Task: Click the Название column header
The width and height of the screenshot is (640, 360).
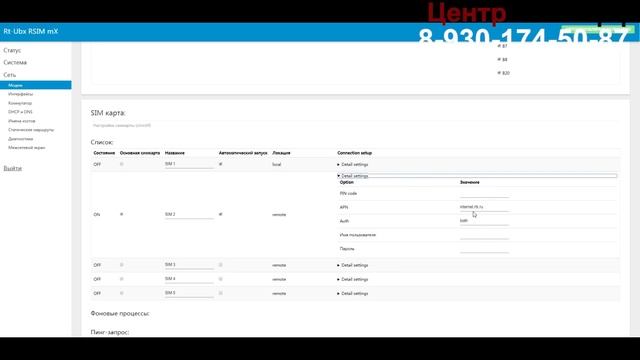Action: click(175, 153)
